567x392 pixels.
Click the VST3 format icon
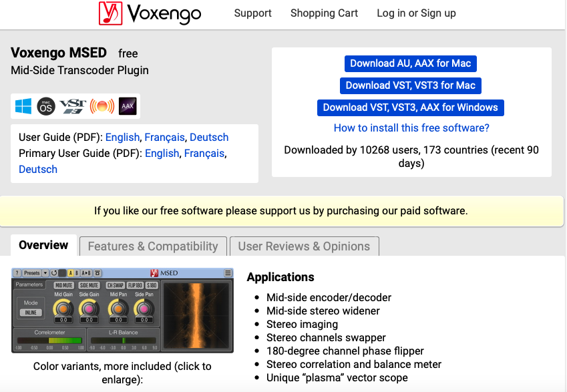point(72,106)
